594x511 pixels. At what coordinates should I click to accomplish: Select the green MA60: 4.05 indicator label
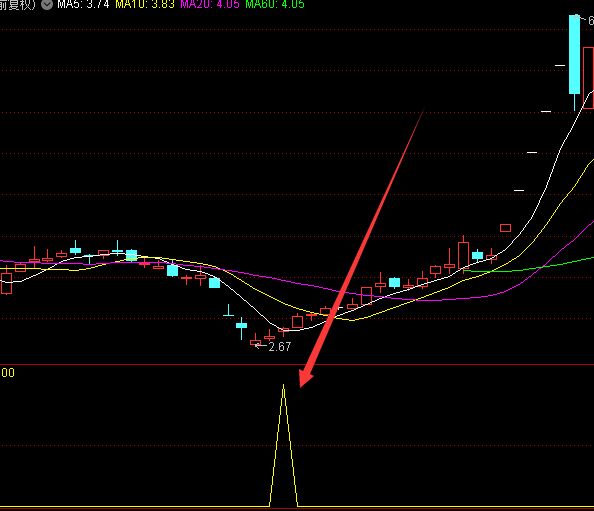click(275, 5)
